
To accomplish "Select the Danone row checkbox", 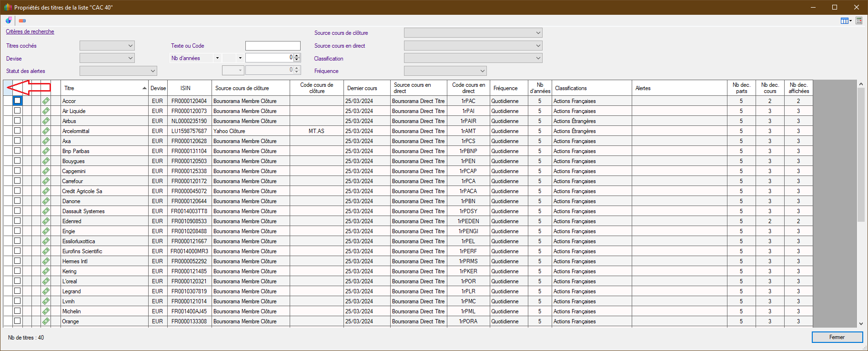I will tap(18, 201).
